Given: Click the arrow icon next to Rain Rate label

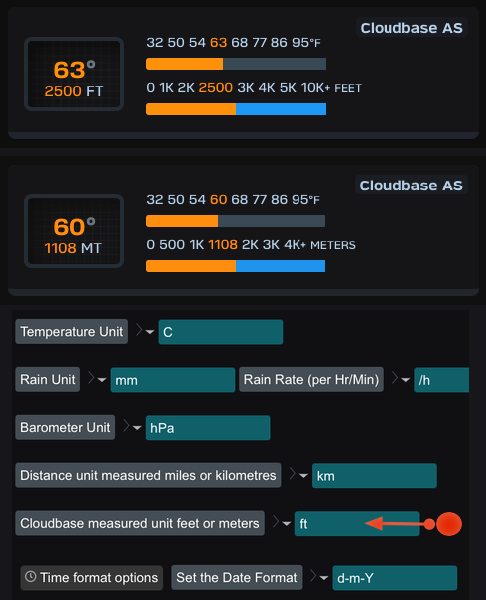Looking at the screenshot, I should (401, 379).
